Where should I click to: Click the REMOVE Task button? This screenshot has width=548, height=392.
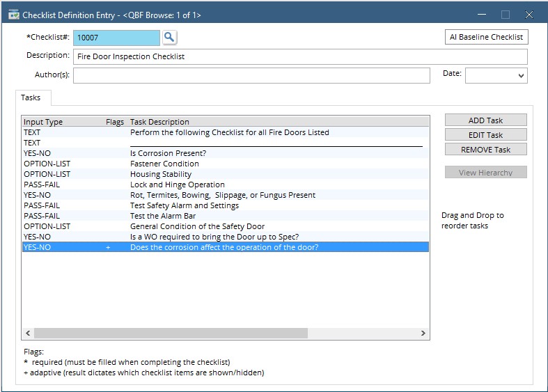485,149
